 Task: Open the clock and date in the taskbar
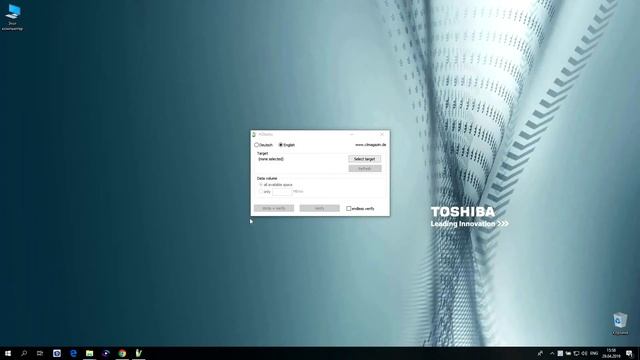[611, 353]
